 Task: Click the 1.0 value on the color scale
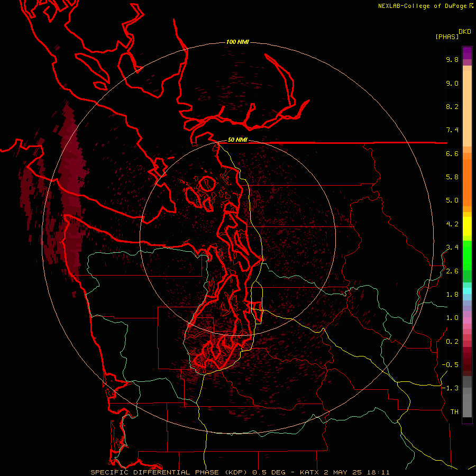click(452, 318)
